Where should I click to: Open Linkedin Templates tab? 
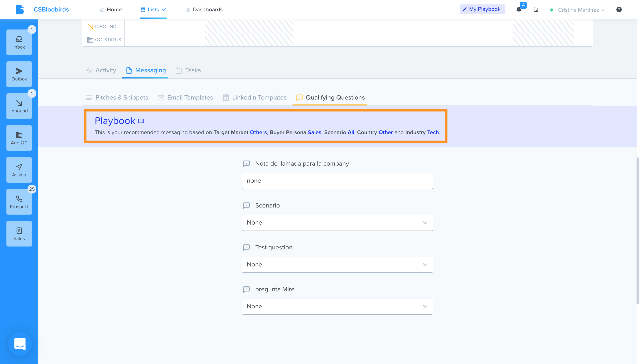[x=255, y=98]
